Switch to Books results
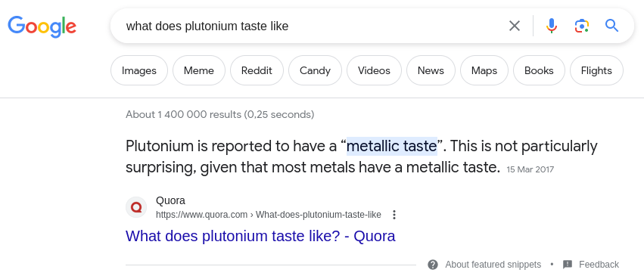644x279 pixels. point(539,70)
